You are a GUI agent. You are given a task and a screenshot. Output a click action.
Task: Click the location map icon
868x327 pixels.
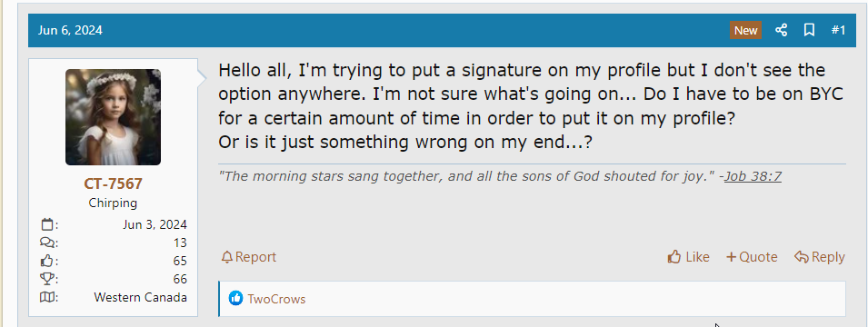(x=47, y=297)
